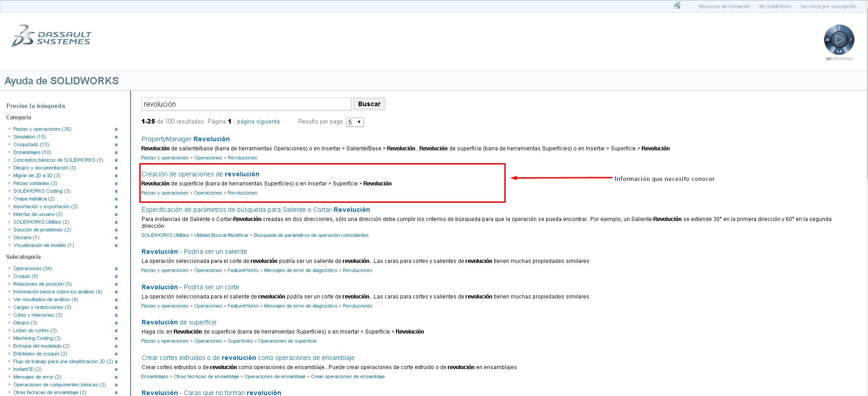Open Creación de operaciones de revolución result
This screenshot has height=396, width=868.
click(200, 174)
